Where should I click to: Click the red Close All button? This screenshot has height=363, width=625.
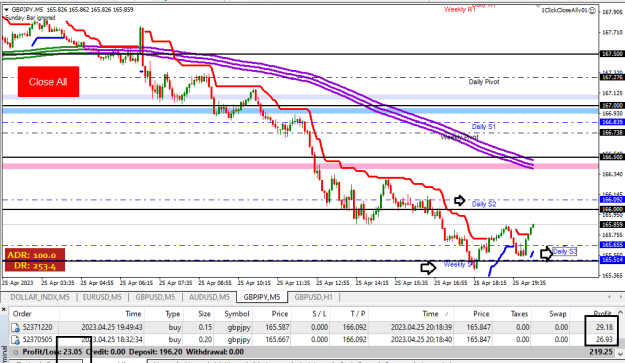point(48,82)
